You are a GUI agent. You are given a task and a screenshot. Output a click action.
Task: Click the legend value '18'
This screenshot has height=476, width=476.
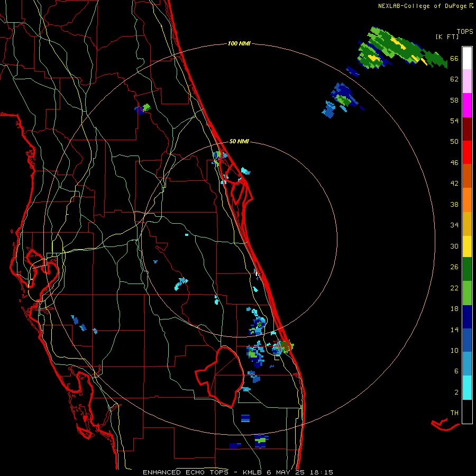click(x=454, y=309)
